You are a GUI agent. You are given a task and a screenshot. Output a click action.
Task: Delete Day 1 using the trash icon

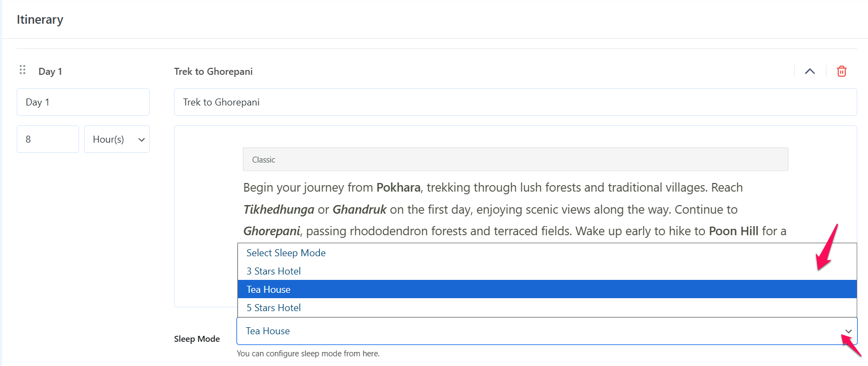pos(842,71)
